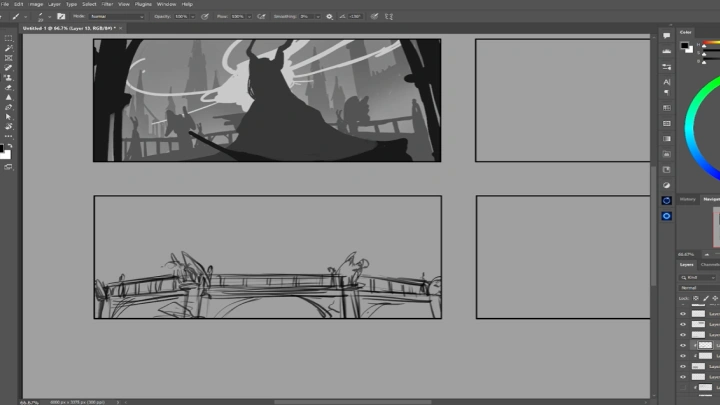Open the Edit Toolbar three-dots button

(x=8, y=136)
